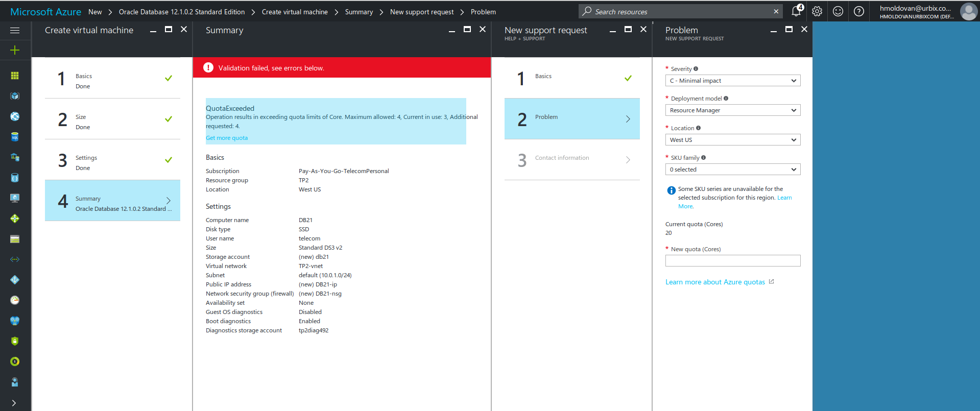Click the QuotaExceeded error heading

click(x=230, y=108)
